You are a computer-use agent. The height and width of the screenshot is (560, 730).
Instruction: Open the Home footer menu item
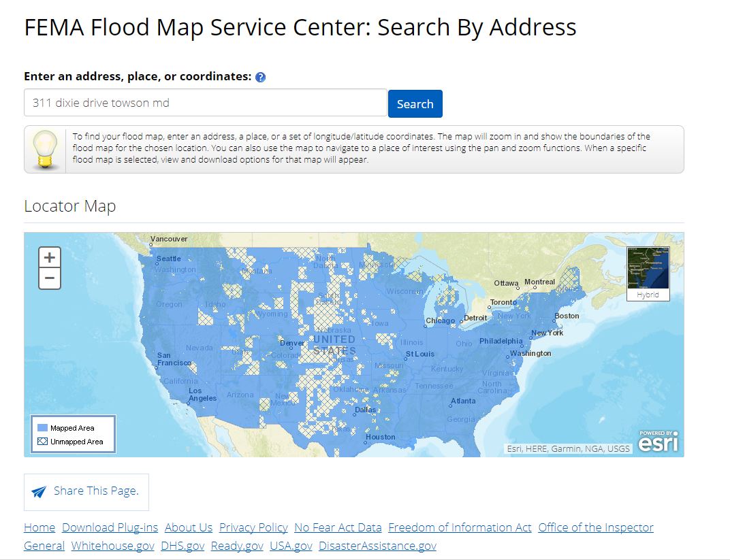coord(39,527)
